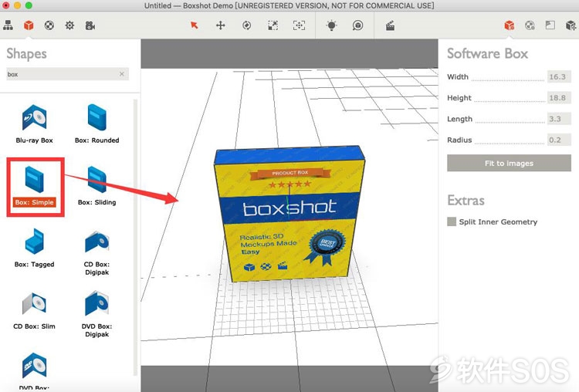The height and width of the screenshot is (392, 579).
Task: Choose the Box: Simple shape
Action: [x=34, y=187]
